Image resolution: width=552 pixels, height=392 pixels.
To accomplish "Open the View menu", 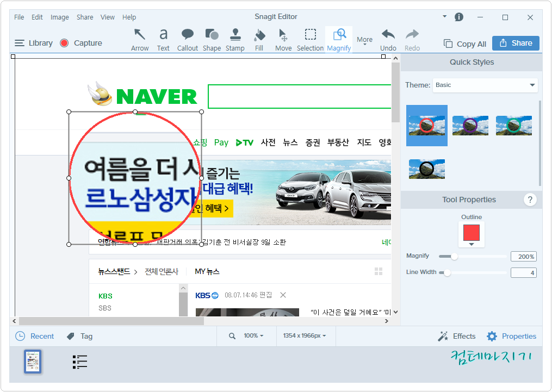I will click(107, 17).
